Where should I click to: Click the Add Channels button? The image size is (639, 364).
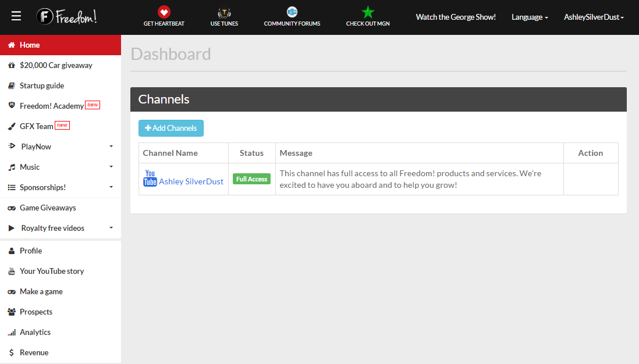point(171,128)
